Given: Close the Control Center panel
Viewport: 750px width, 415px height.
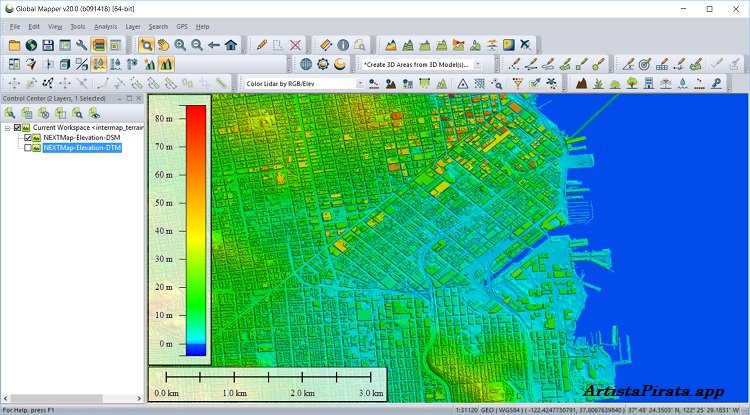Looking at the screenshot, I should (x=140, y=99).
